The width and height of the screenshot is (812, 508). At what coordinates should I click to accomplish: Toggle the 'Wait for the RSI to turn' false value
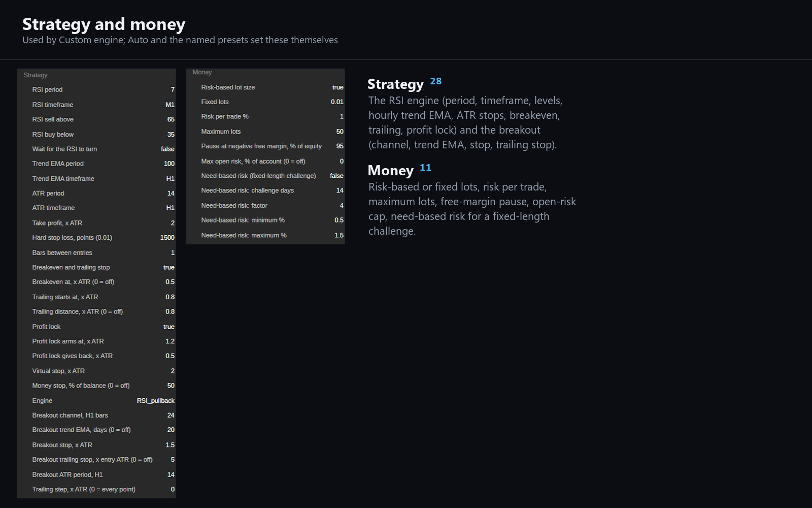[167, 149]
